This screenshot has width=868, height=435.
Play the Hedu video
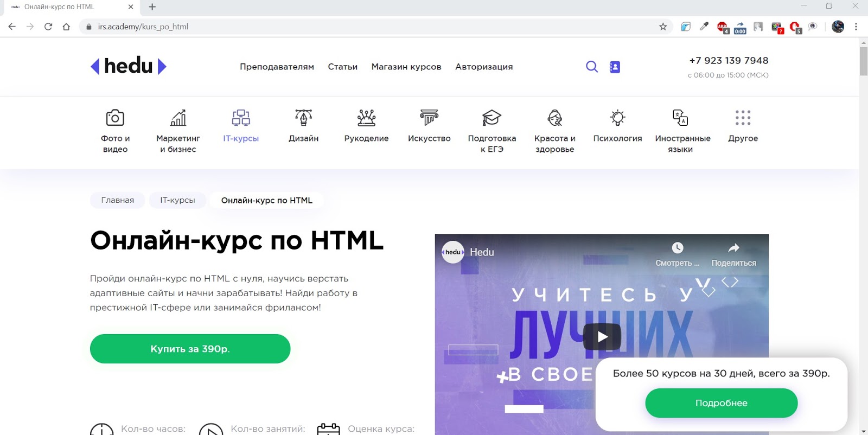(602, 337)
